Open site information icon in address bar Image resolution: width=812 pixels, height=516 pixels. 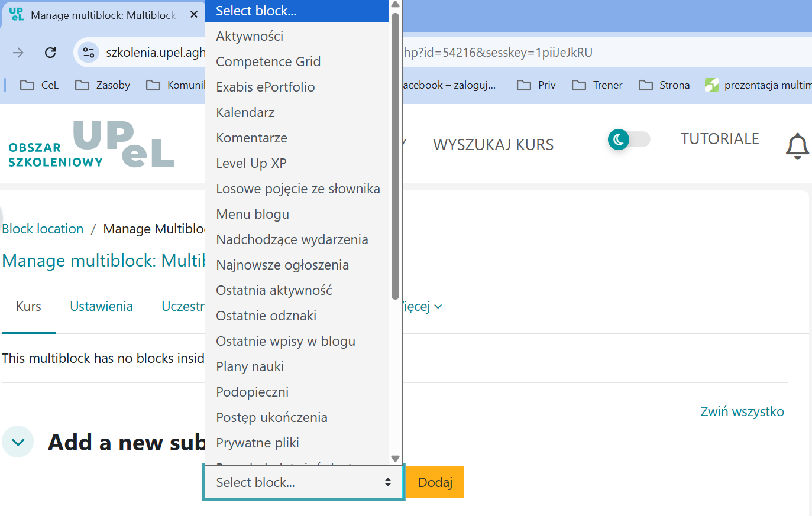coord(89,53)
